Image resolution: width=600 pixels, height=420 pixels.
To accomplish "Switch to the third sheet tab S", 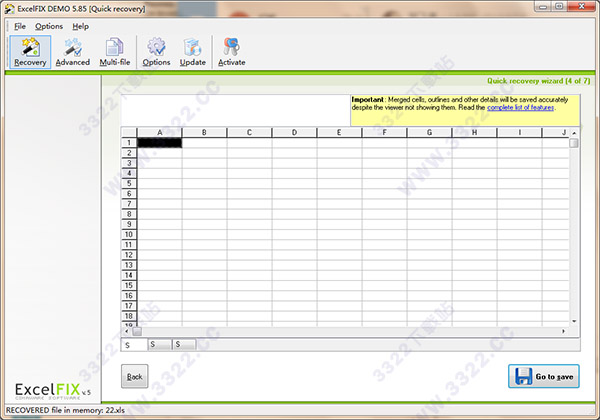I will [x=184, y=344].
